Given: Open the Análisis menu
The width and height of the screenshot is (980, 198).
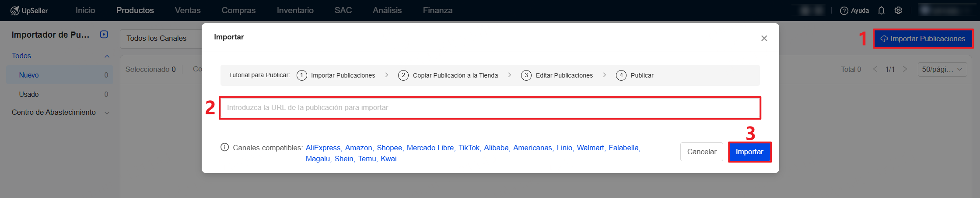Looking at the screenshot, I should tap(387, 10).
